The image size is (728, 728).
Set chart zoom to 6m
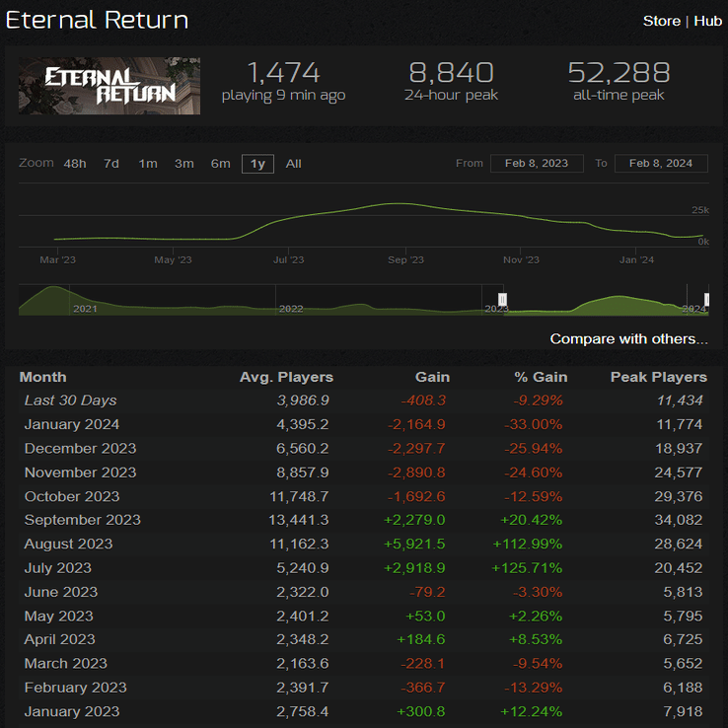point(221,164)
